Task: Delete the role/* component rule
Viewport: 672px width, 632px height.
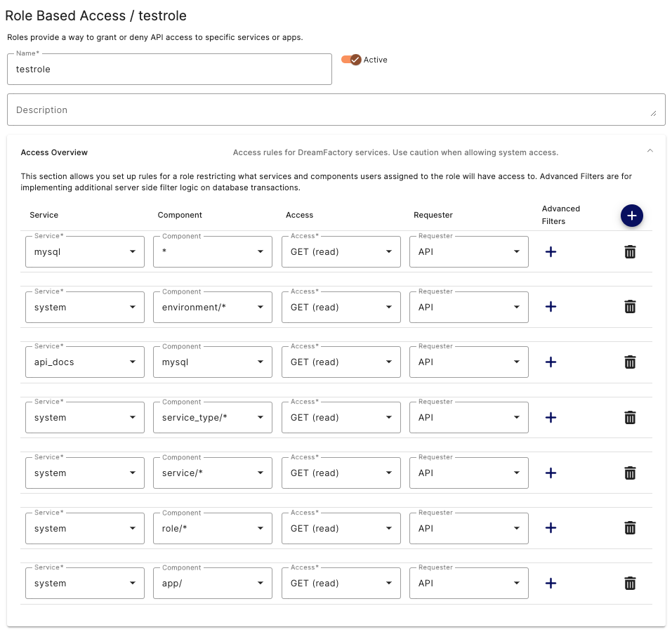Action: click(x=630, y=528)
